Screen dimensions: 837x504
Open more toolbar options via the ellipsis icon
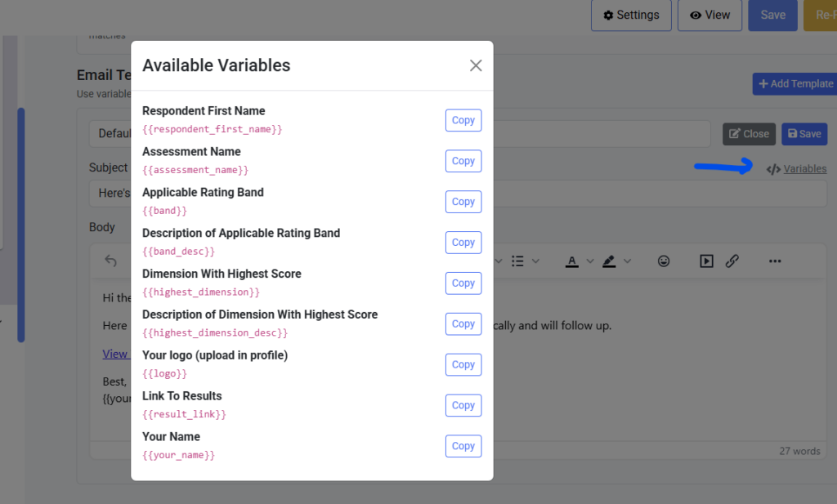[x=774, y=261]
